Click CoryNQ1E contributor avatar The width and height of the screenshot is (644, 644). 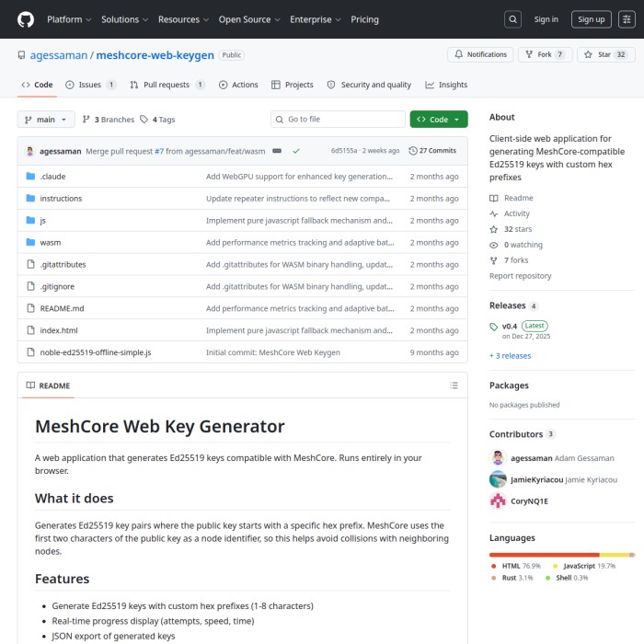pos(498,500)
